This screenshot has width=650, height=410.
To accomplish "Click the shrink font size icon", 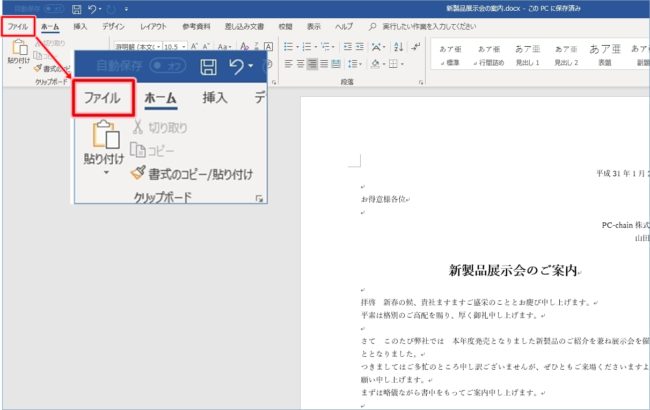I will coord(206,46).
